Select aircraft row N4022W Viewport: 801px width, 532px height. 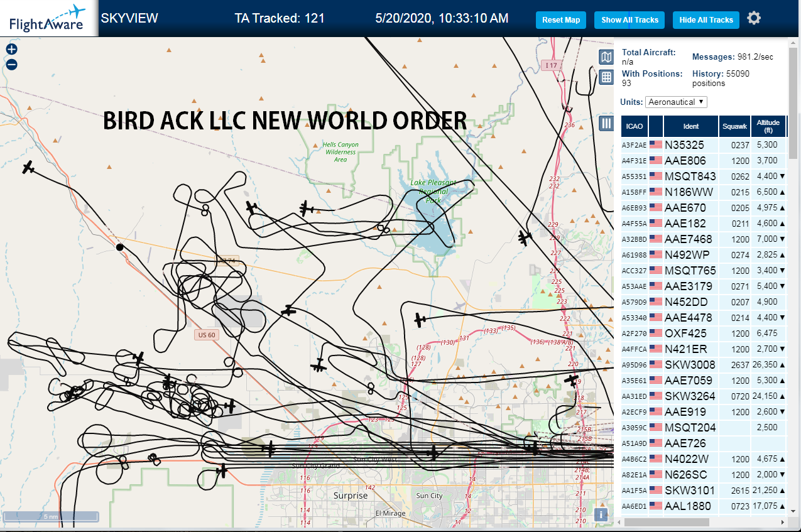pyautogui.click(x=704, y=459)
